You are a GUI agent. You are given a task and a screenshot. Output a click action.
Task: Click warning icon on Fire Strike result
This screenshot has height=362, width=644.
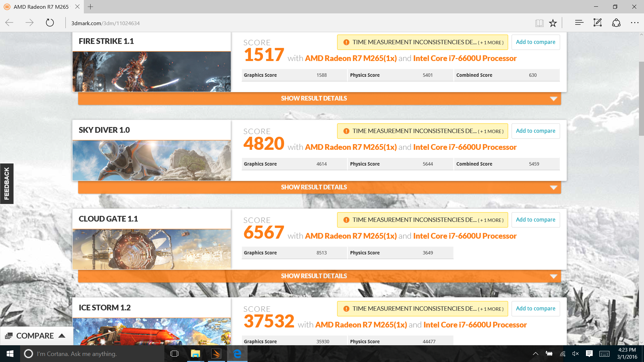(x=346, y=42)
